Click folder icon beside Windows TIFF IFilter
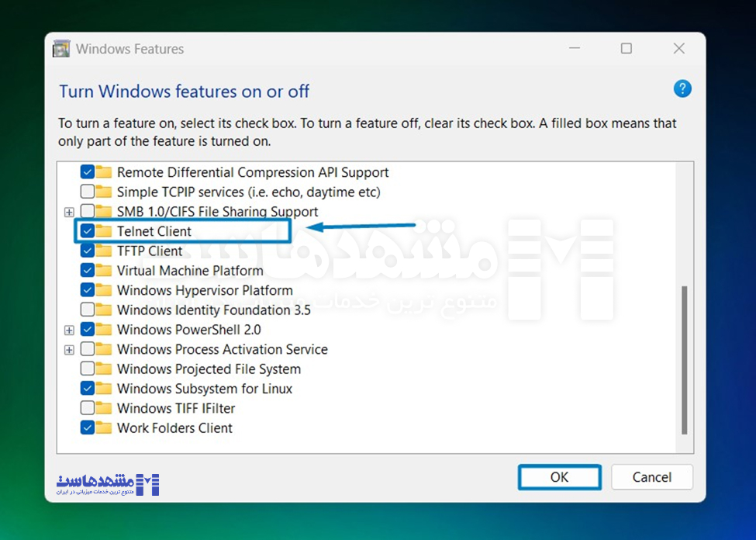Screen dimensions: 756x540 (x=103, y=408)
